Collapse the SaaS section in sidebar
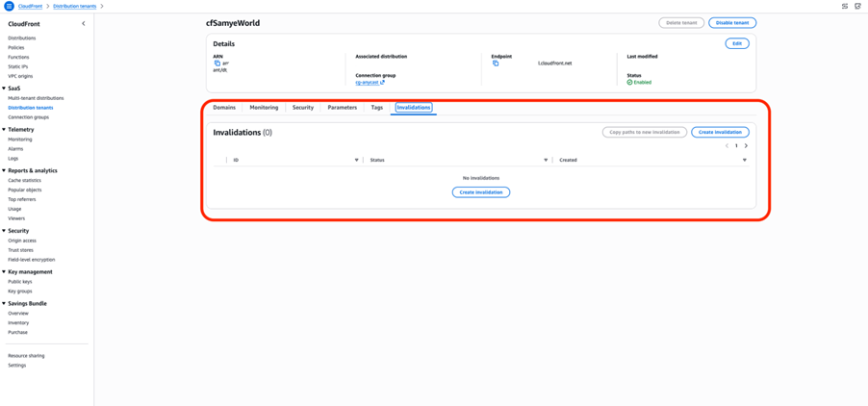The image size is (868, 406). [4, 89]
